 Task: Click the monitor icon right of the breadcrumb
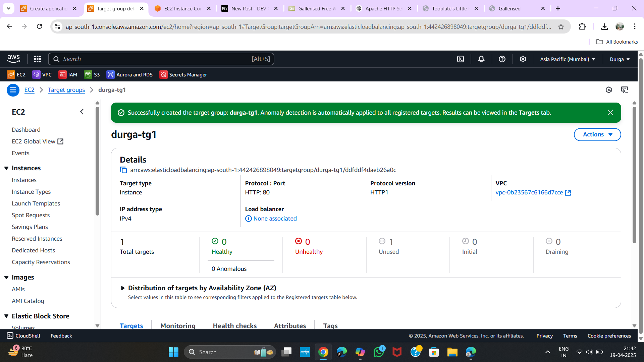(x=625, y=90)
